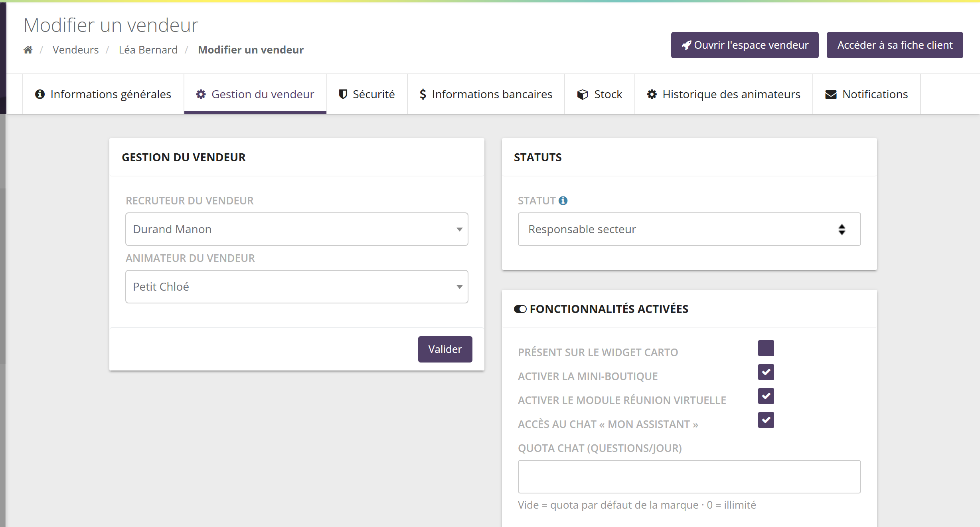Viewport: 980px width, 527px height.
Task: Click the home icon in breadcrumb
Action: 28,50
